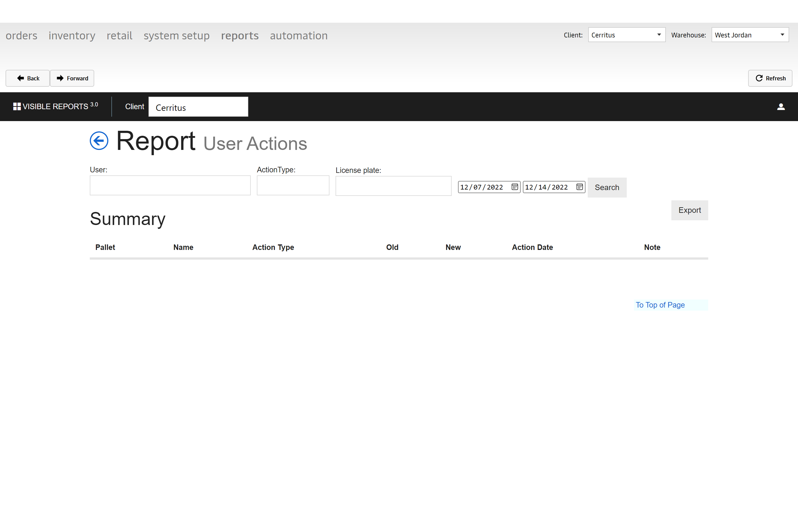Click the blue back-arrow circle beside Report
This screenshot has height=532, width=798.
(x=99, y=140)
